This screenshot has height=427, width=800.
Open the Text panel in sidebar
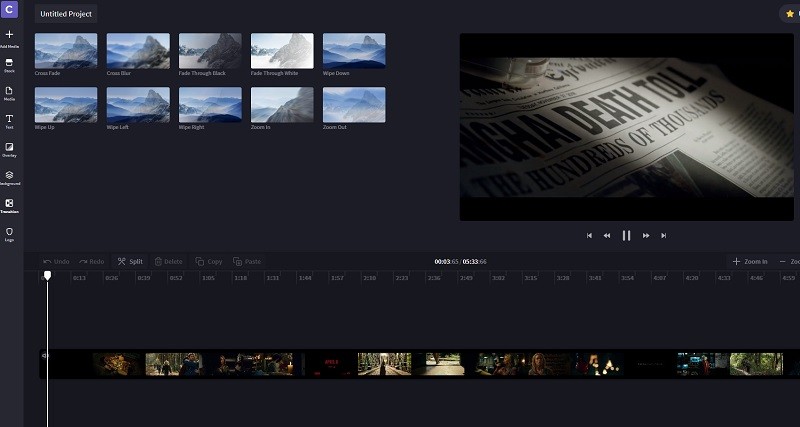(9, 122)
